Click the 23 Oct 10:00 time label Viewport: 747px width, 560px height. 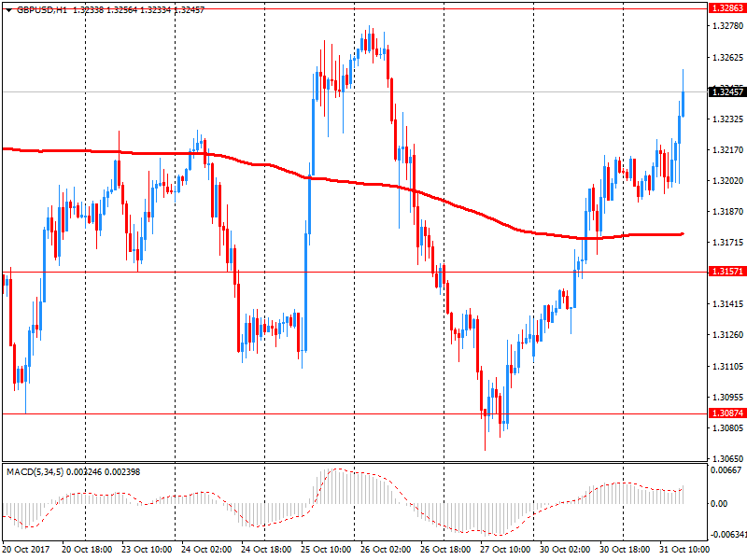tap(147, 550)
